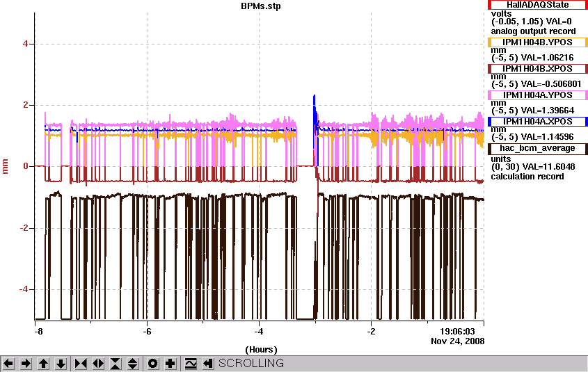Pan the plot right with the right arrow

pos(26,364)
